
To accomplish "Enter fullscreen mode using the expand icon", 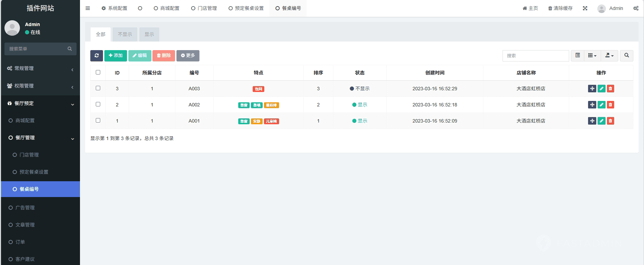I will (x=585, y=8).
